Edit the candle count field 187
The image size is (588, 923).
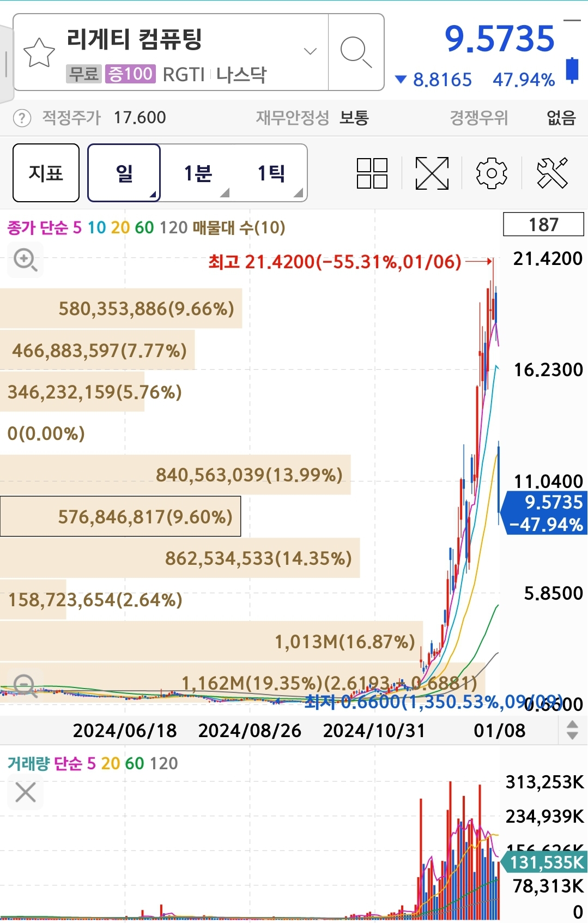pos(543,225)
